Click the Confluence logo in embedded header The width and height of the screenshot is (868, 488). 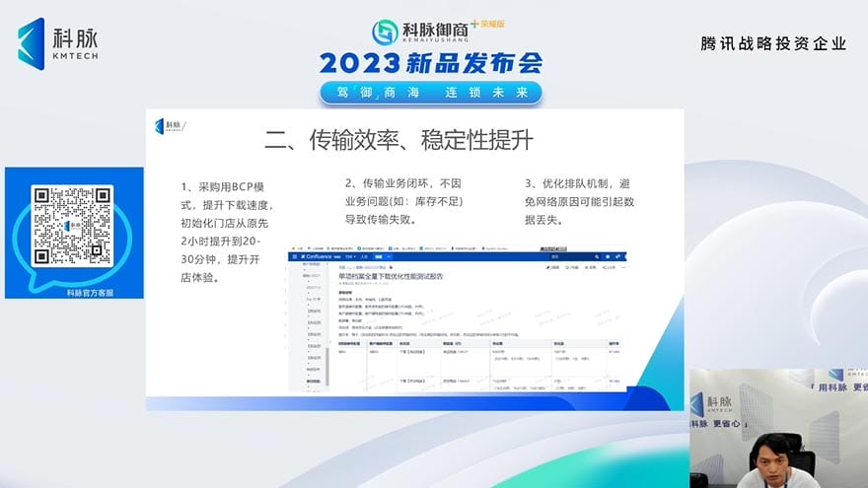[x=317, y=256]
